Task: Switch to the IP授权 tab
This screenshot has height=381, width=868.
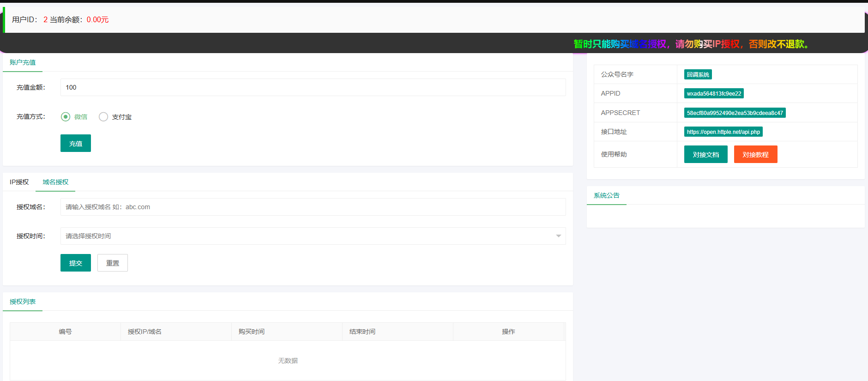Action: 19,182
